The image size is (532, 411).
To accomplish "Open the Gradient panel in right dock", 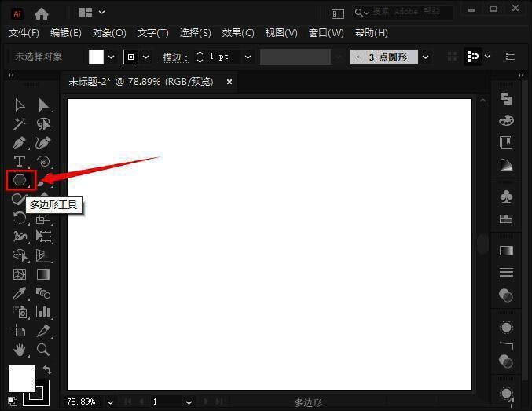I will coord(506,251).
